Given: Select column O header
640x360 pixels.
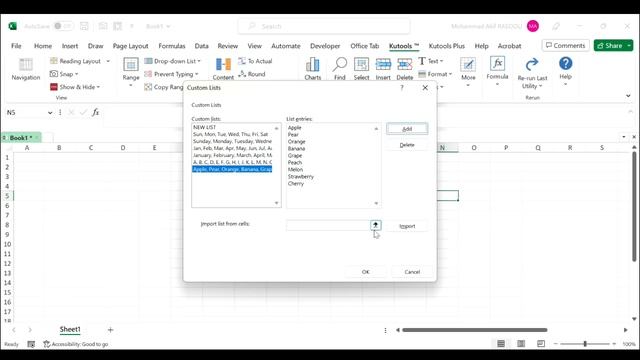Looking at the screenshot, I should click(474, 148).
